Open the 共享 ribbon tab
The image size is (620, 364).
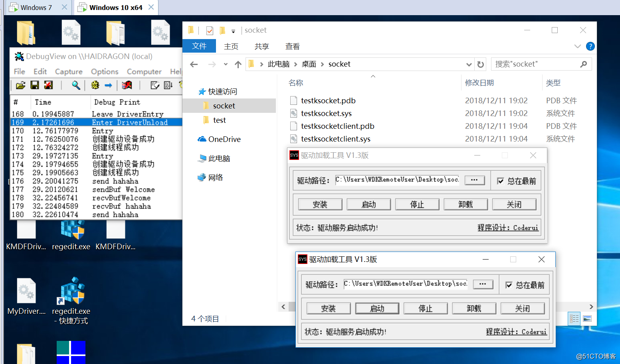click(x=262, y=46)
